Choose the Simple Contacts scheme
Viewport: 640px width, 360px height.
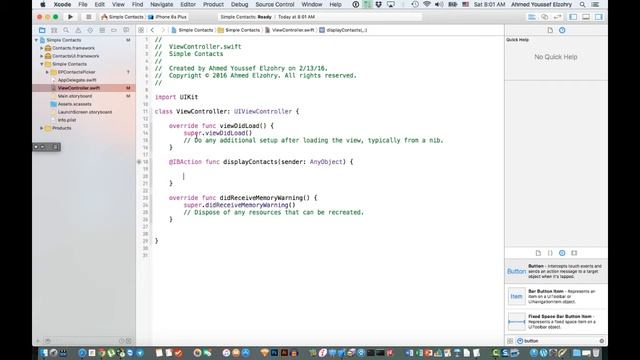click(122, 17)
